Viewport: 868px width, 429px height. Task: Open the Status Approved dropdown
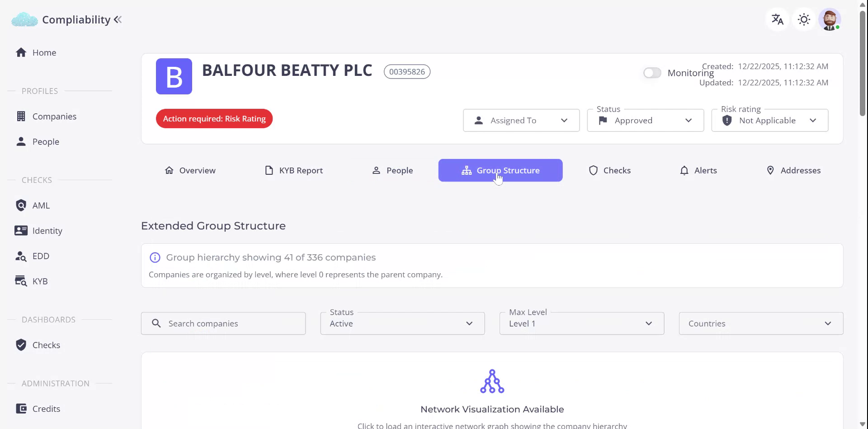click(x=645, y=121)
